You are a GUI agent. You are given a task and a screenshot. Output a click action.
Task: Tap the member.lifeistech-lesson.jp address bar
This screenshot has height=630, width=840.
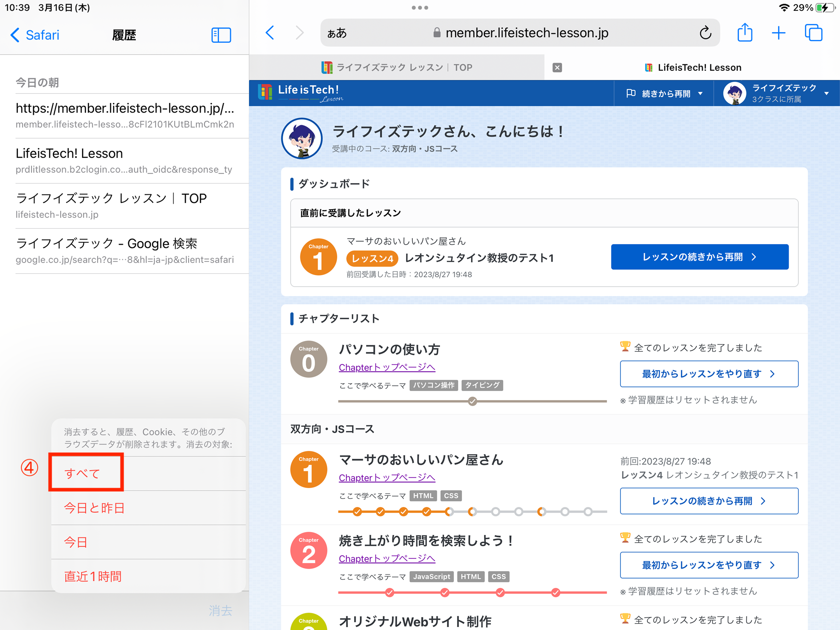[x=520, y=33]
